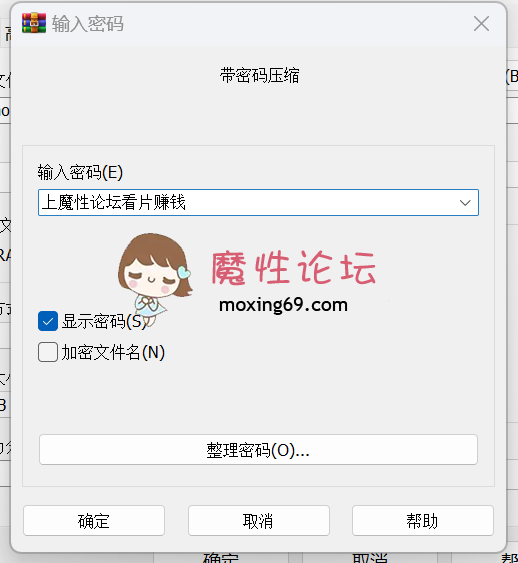Viewport: 518px width, 563px height.
Task: Click the background dialog's 取消 button at bottom
Action: (x=370, y=558)
